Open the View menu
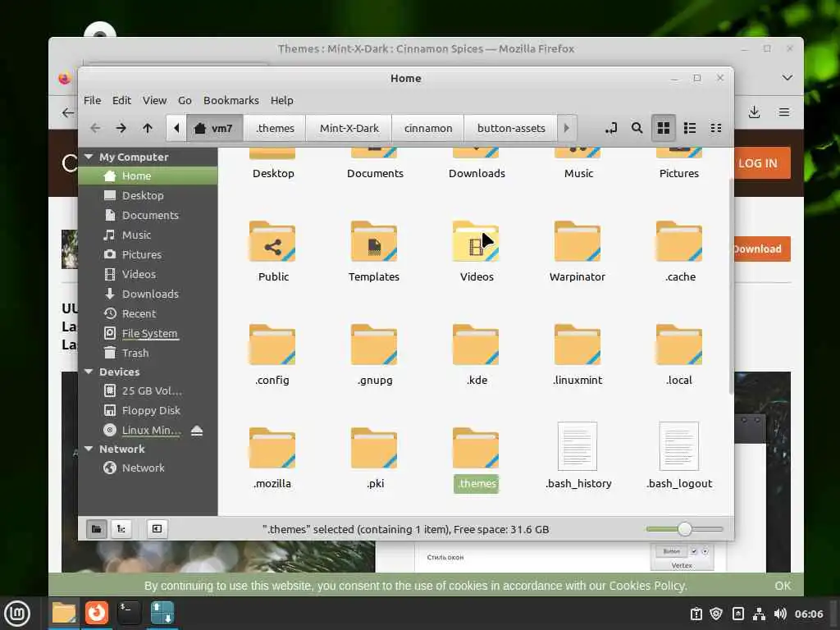 click(x=154, y=100)
